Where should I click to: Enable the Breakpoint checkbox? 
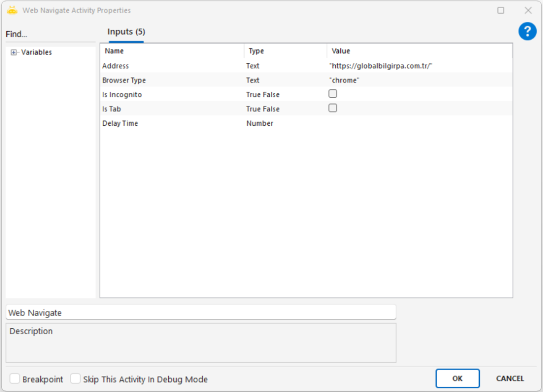pyautogui.click(x=15, y=379)
